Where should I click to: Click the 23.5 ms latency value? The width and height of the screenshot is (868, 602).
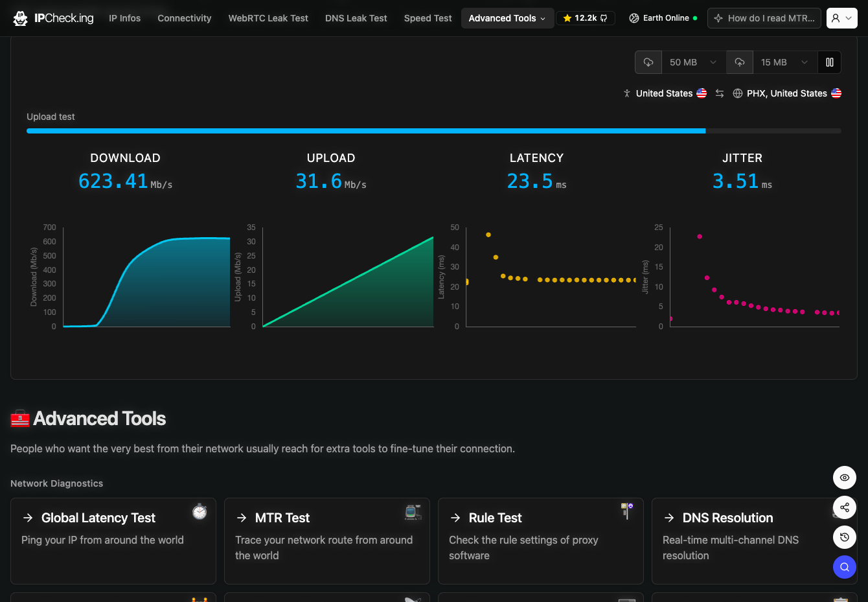[536, 181]
